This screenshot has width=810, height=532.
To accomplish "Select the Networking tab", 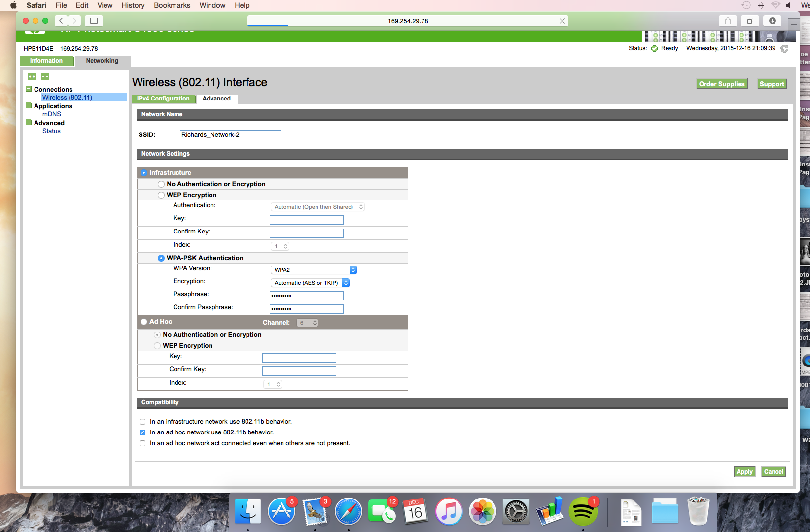I will pyautogui.click(x=102, y=61).
